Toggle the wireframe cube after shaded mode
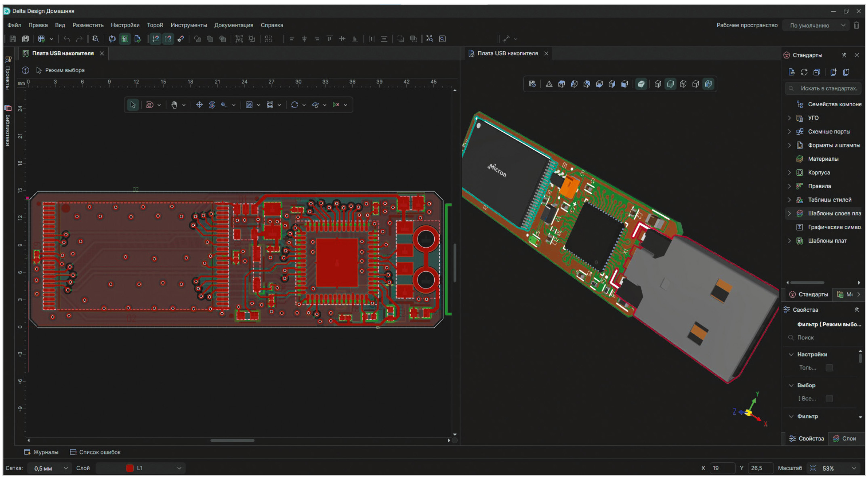 [658, 84]
